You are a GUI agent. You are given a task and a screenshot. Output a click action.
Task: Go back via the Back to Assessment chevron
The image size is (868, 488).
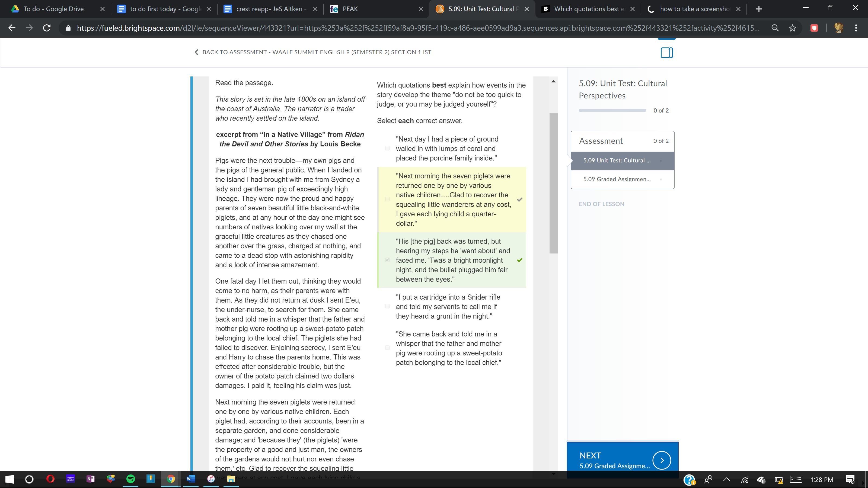196,52
